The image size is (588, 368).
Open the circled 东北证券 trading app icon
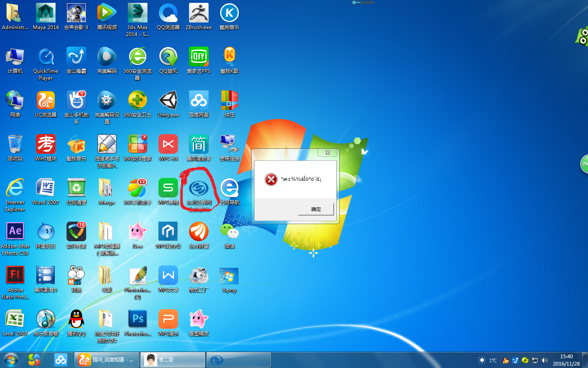click(x=198, y=189)
